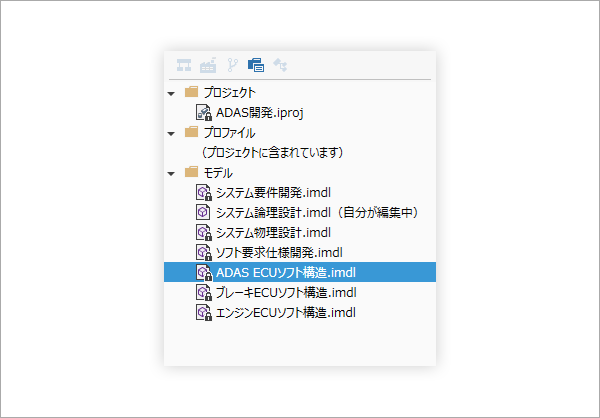Click the プロジェクトに含まれています note text
This screenshot has height=418, width=600.
click(x=272, y=152)
